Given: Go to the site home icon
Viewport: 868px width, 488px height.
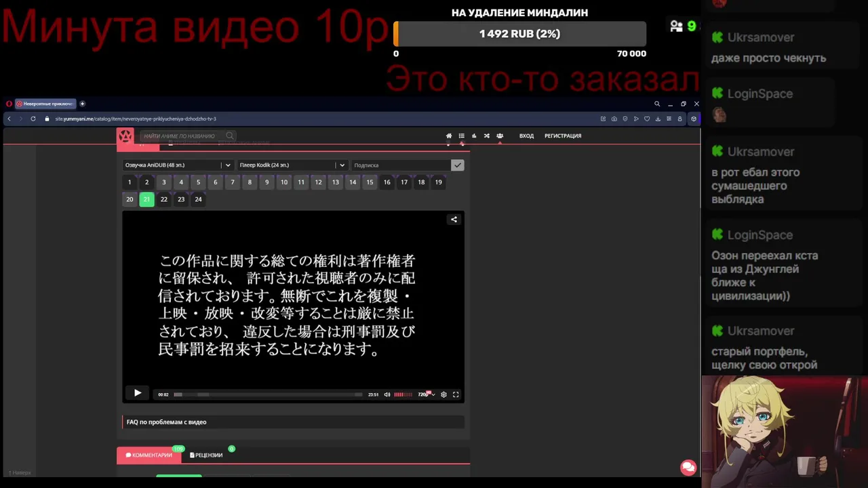Looking at the screenshot, I should point(449,136).
